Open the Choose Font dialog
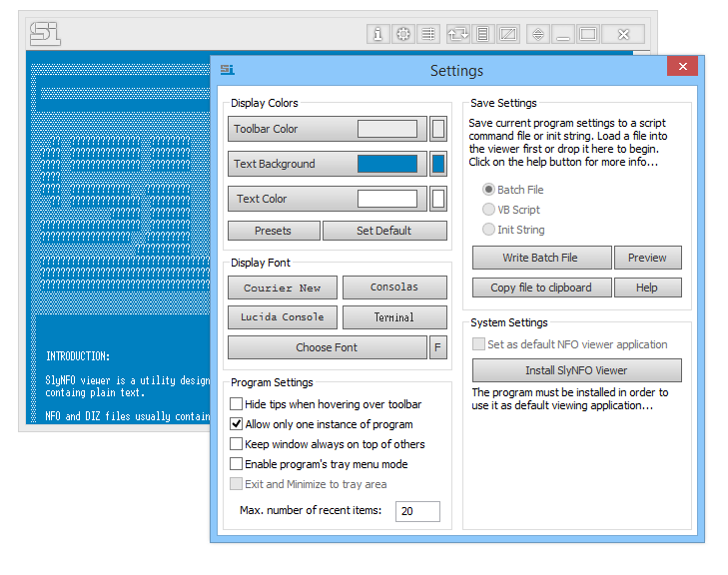 pos(328,347)
